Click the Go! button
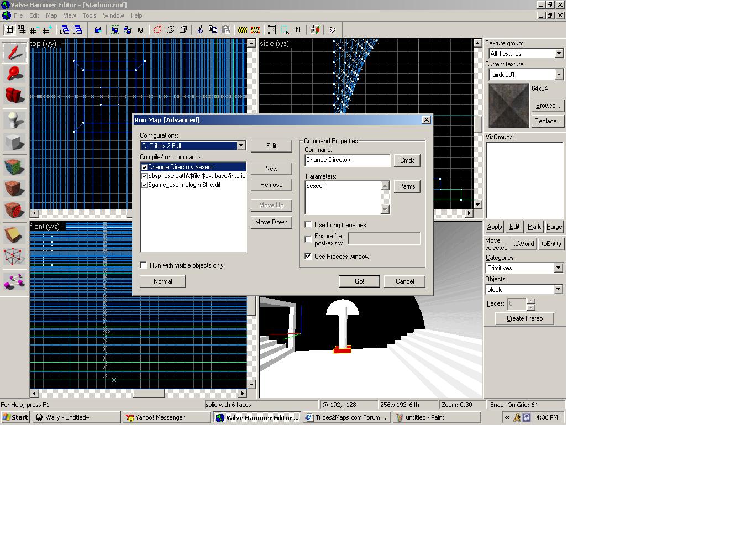The image size is (746, 560). (x=359, y=281)
